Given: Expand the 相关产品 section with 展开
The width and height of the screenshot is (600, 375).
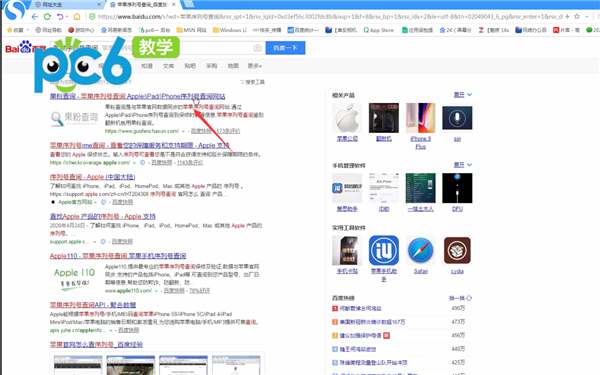Looking at the screenshot, I should (463, 95).
